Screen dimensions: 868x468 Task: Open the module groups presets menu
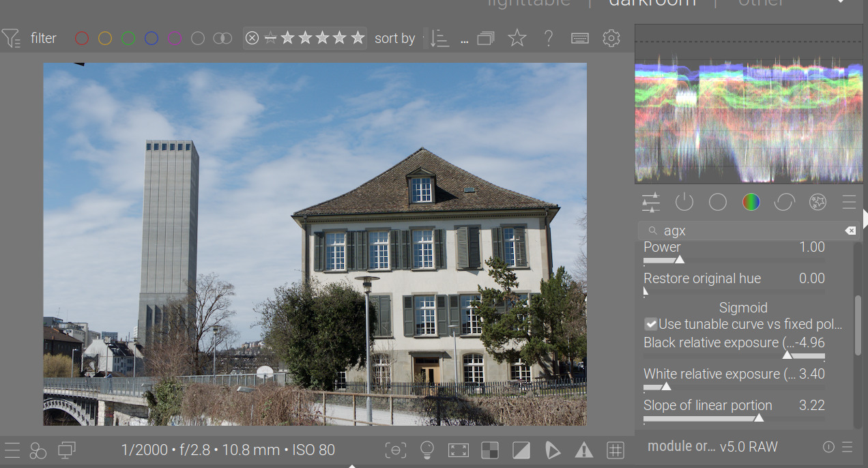click(x=849, y=202)
